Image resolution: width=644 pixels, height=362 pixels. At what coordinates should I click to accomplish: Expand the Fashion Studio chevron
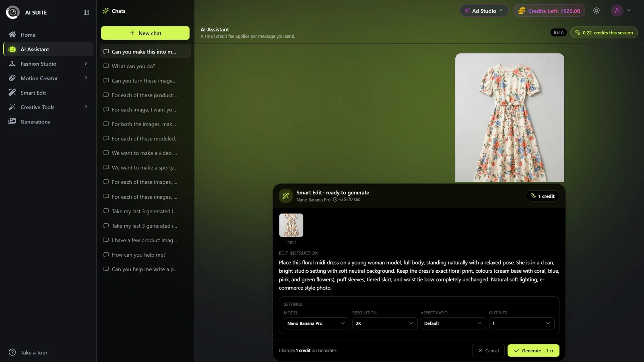click(86, 64)
